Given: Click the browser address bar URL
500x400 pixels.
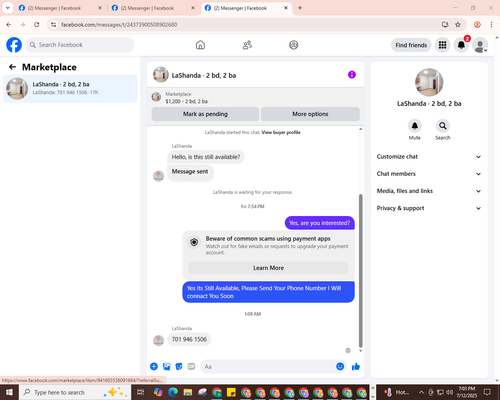Looking at the screenshot, I should [119, 25].
